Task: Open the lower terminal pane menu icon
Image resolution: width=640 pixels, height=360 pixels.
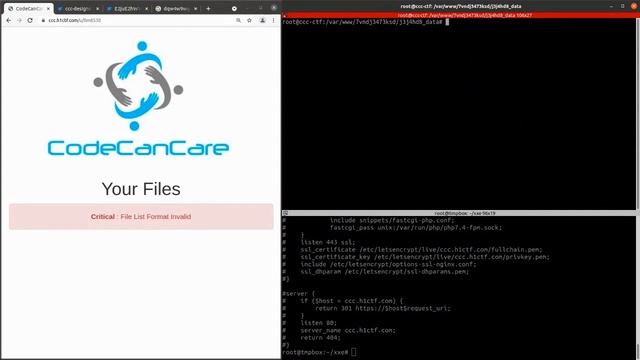Action: (285, 213)
